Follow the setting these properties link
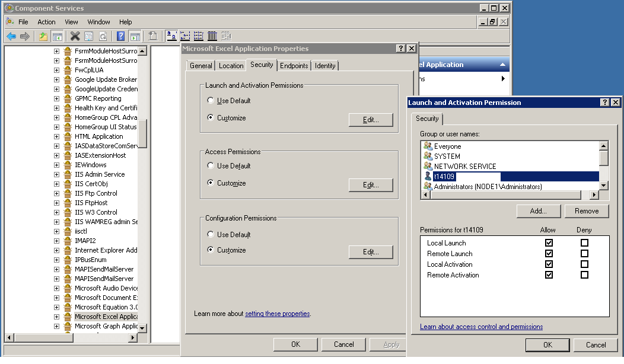The height and width of the screenshot is (364, 624). 277,314
